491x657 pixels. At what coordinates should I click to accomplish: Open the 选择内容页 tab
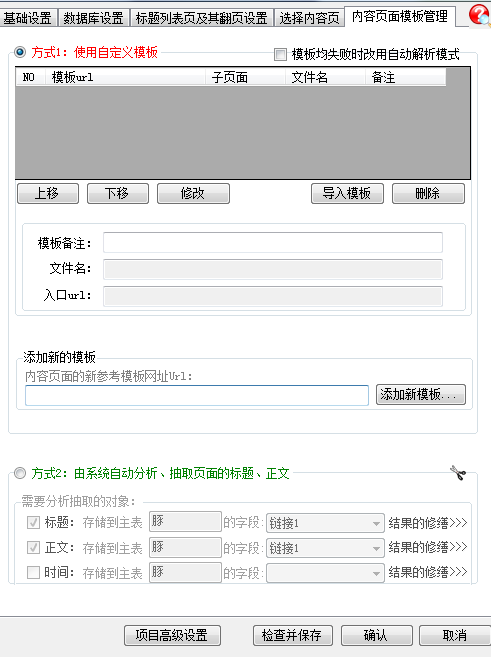tap(309, 18)
